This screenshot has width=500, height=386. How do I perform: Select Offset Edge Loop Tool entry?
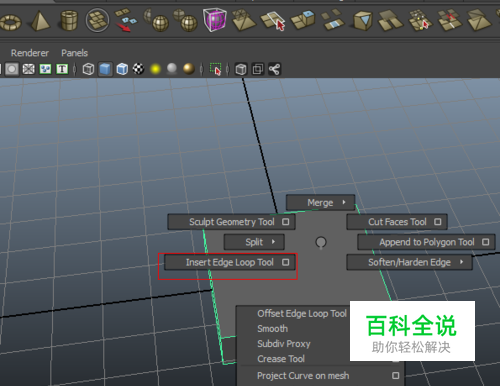tap(302, 313)
